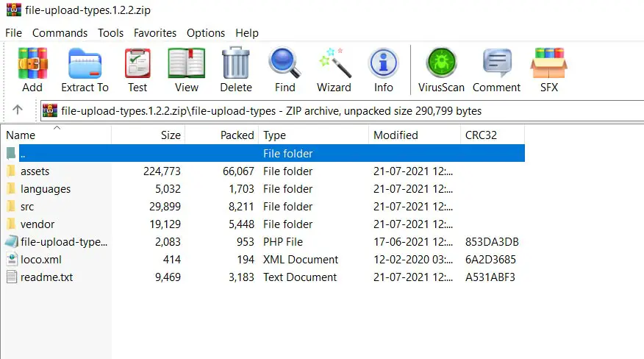Click the View book toolbar icon
The width and height of the screenshot is (644, 359).
tap(187, 63)
